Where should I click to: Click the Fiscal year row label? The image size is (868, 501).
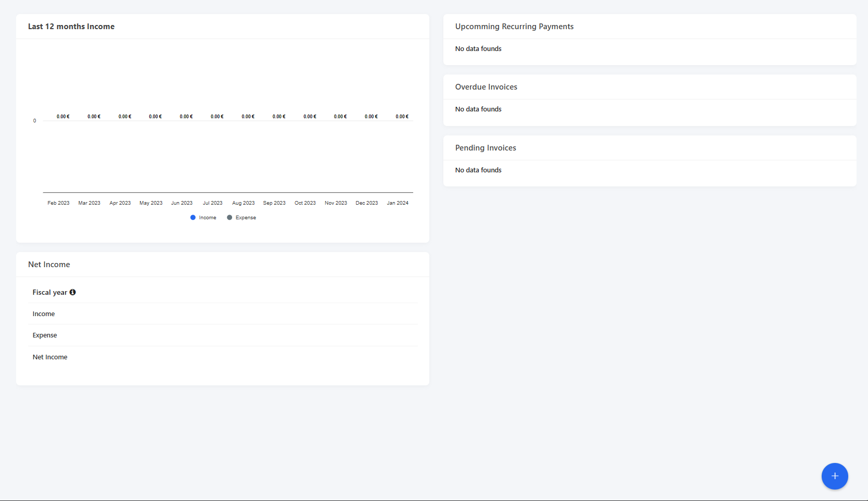[x=50, y=292]
